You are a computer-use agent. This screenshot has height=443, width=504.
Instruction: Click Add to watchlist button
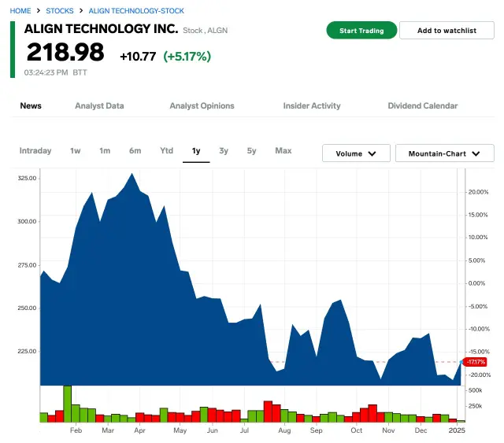pos(447,31)
